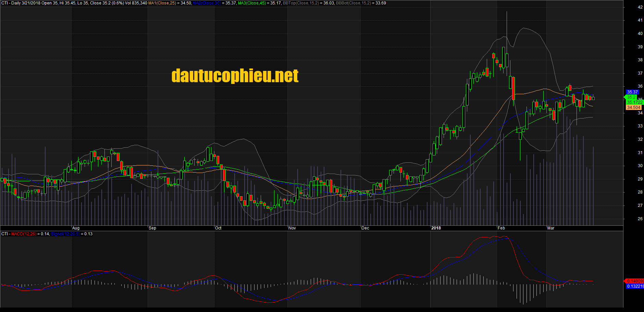Viewport: 644px width, 312px height.
Task: Click the BBTop(Close,15,2) = 36.03 label
Action: pos(309,3)
